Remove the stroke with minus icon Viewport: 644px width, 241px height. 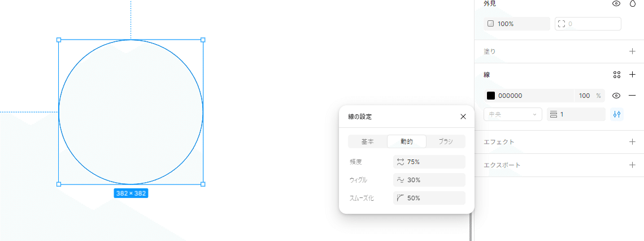point(632,96)
